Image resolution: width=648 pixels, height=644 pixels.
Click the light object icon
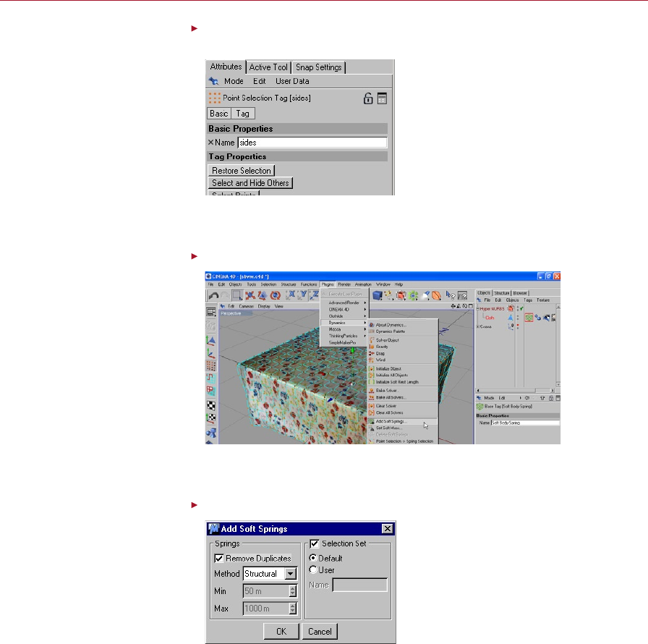pyautogui.click(x=425, y=295)
